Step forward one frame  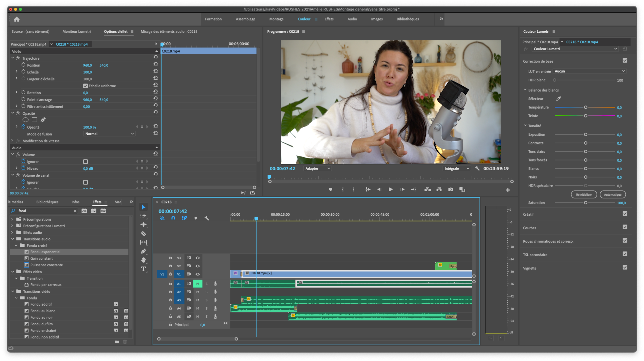(402, 190)
